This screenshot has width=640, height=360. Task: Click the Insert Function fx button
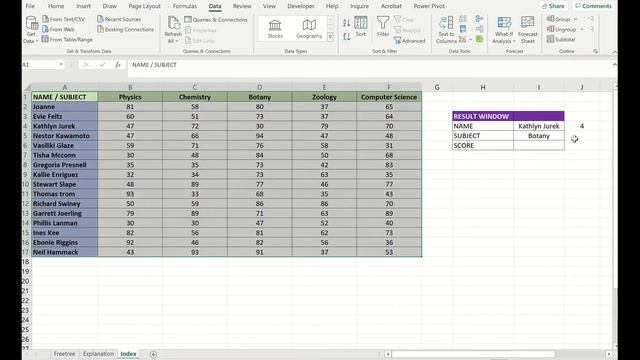pos(118,64)
